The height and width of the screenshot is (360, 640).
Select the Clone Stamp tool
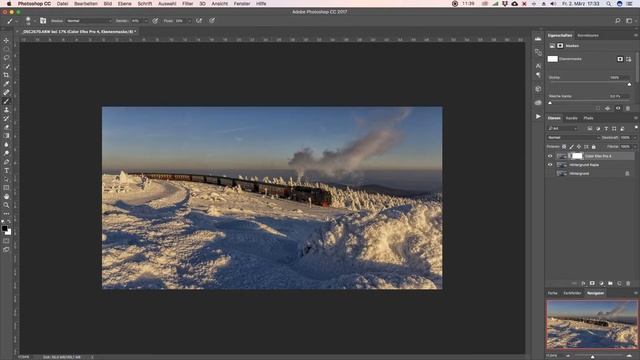click(x=6, y=110)
